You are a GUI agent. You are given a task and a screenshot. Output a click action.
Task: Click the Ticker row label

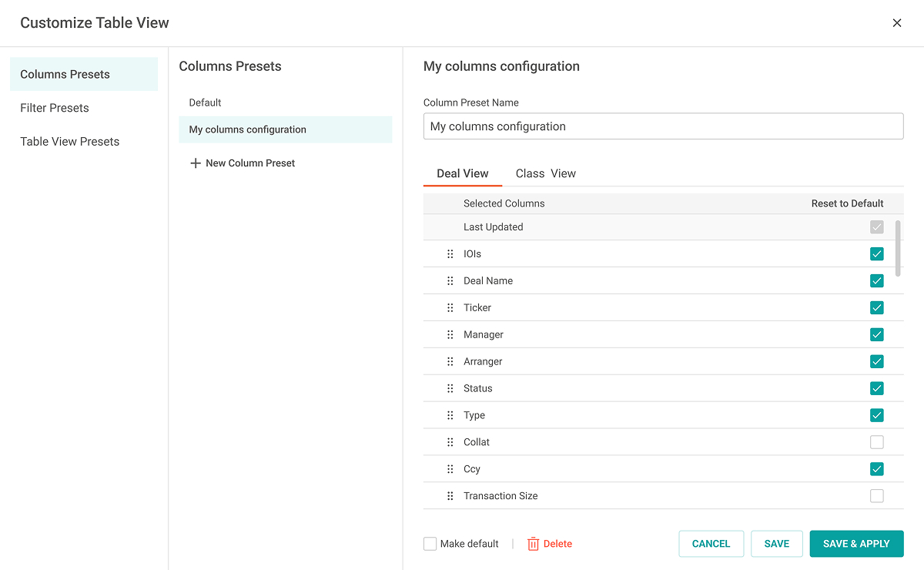pyautogui.click(x=477, y=308)
